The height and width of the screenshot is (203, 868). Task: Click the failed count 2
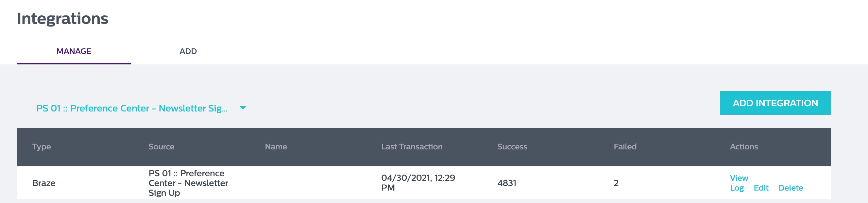pyautogui.click(x=616, y=183)
